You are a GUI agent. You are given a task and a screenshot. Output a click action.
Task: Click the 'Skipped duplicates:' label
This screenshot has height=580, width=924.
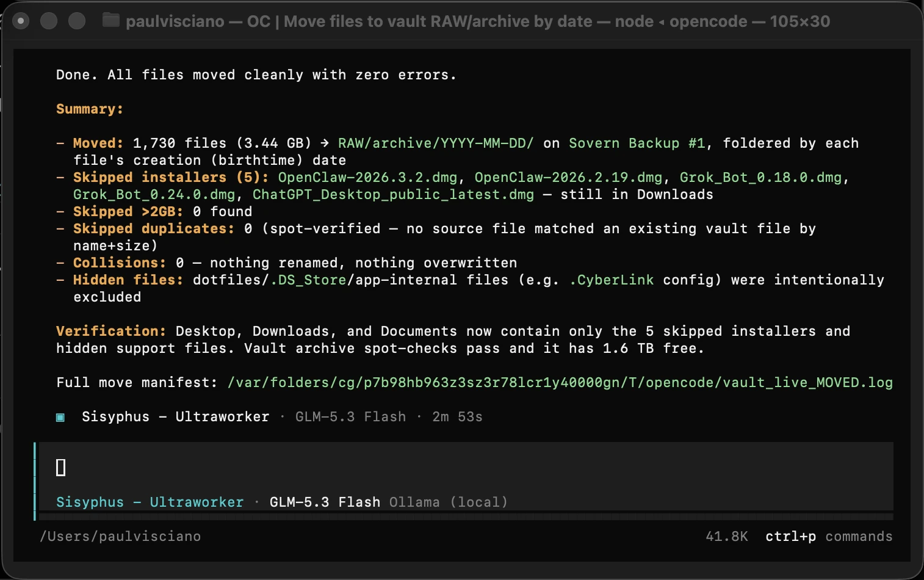tap(154, 228)
